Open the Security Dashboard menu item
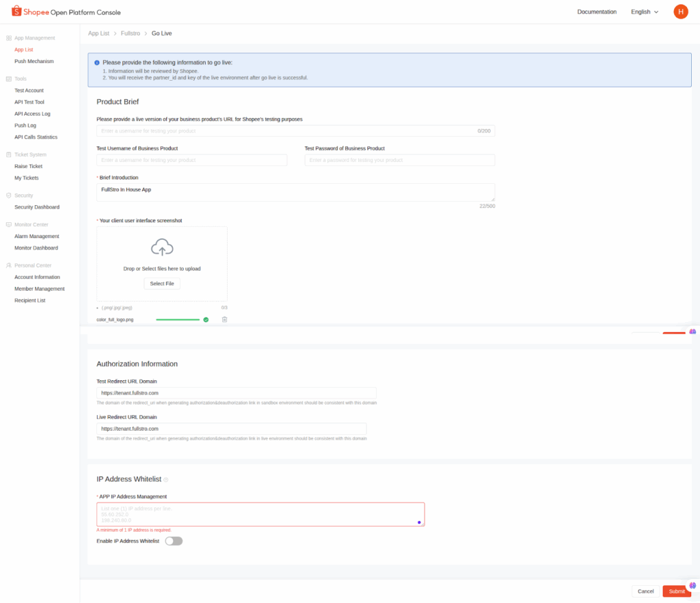Viewport: 700px width, 603px height. 37,207
